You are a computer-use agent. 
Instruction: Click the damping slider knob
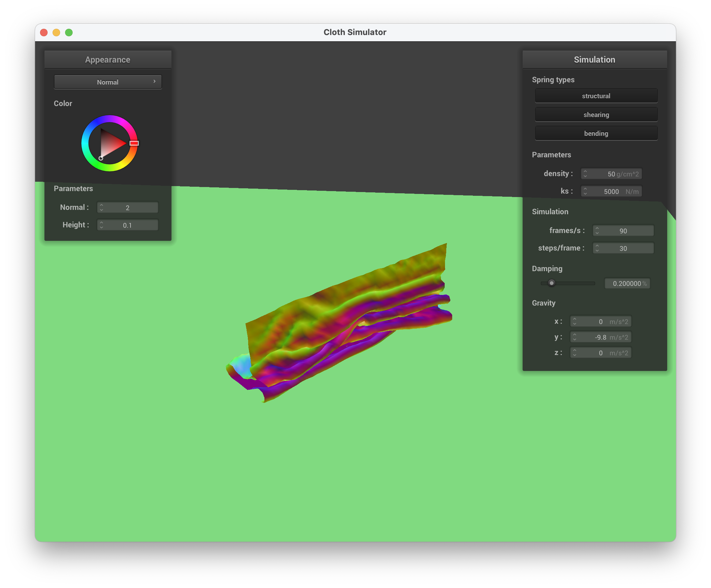[551, 283]
